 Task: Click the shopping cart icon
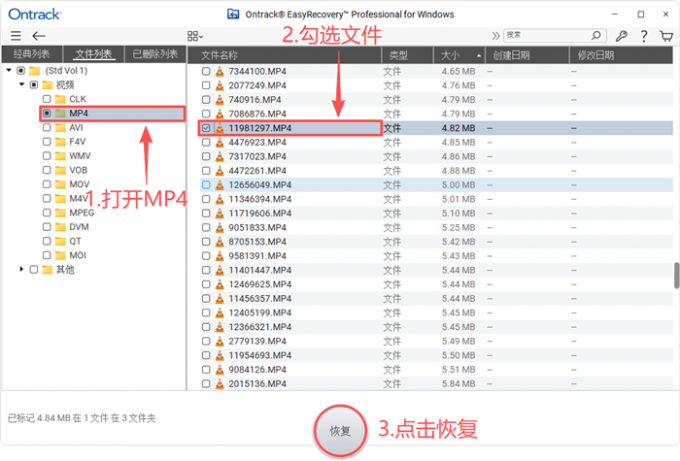[x=667, y=36]
